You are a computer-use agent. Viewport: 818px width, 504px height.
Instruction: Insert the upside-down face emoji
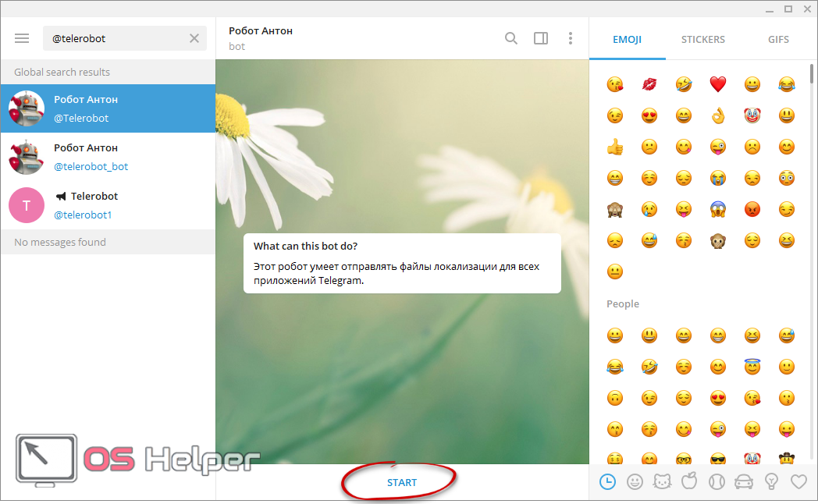(615, 398)
